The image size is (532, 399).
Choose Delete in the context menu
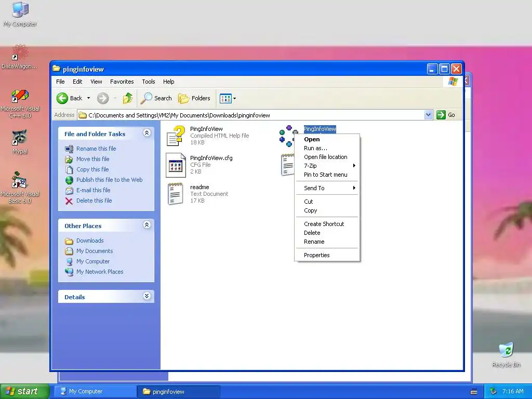(327, 233)
